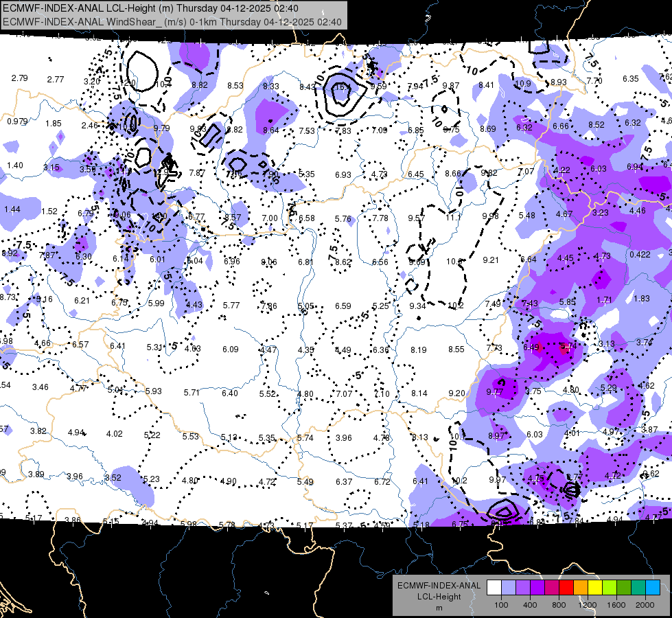The image size is (672, 618).
Task: Click the map value 5.49
Action: pos(305,482)
